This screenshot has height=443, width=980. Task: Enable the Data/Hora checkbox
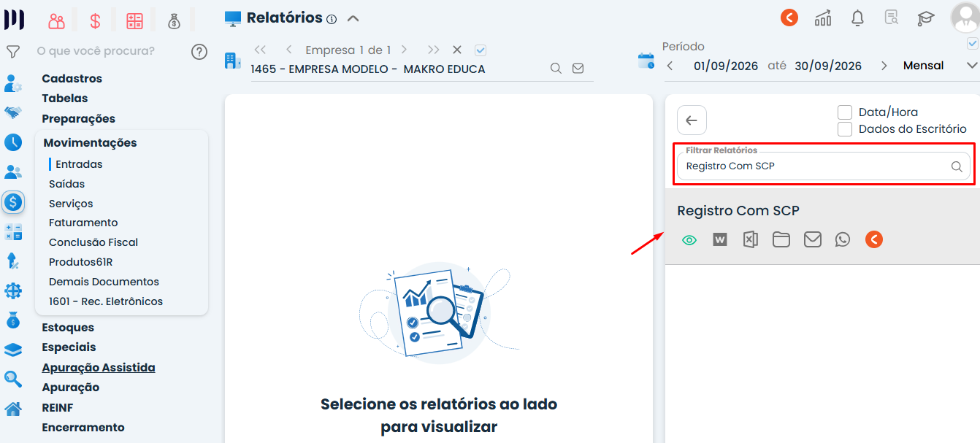845,112
